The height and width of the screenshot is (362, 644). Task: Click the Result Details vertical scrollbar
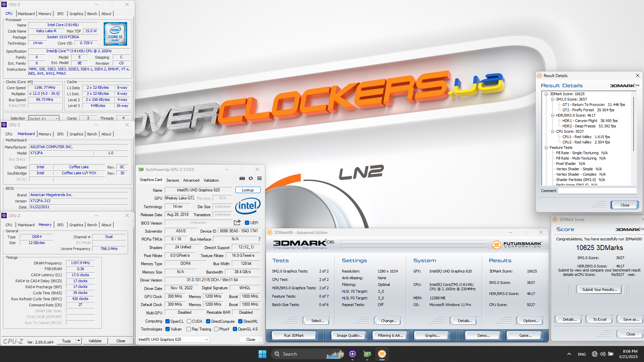pos(633,124)
